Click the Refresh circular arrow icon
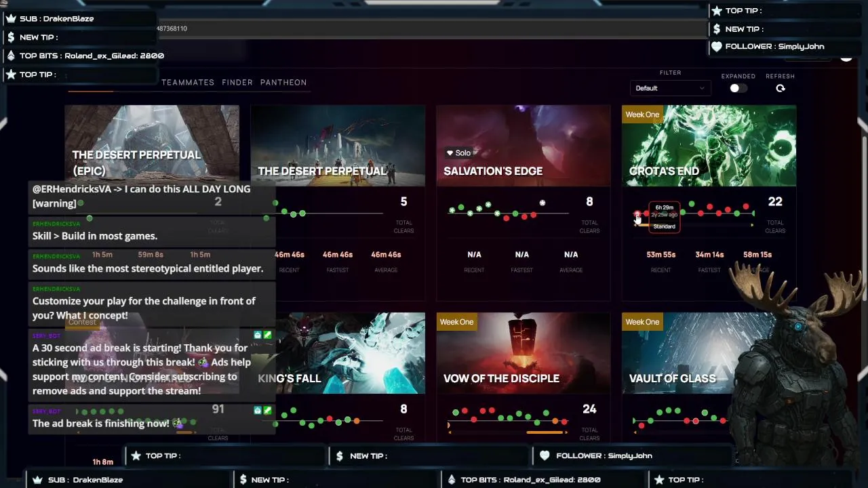 tap(781, 88)
